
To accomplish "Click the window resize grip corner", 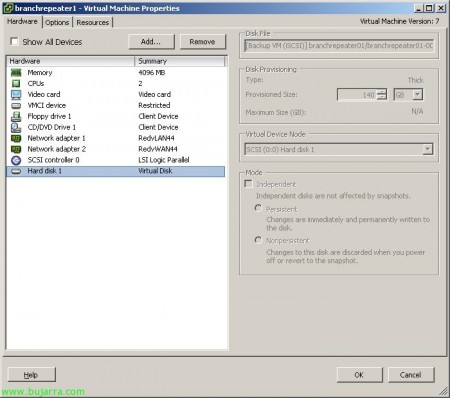I will [443, 391].
